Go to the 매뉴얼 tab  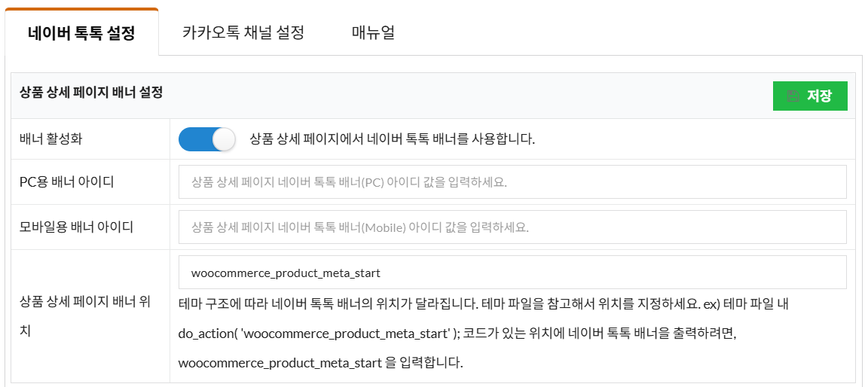373,33
